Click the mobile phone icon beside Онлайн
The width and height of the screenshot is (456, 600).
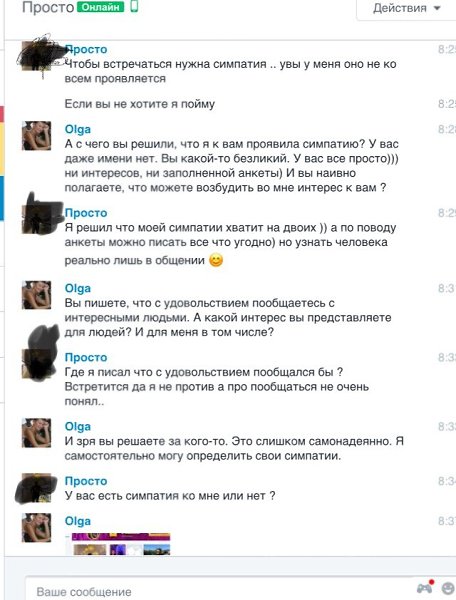coord(134,7)
